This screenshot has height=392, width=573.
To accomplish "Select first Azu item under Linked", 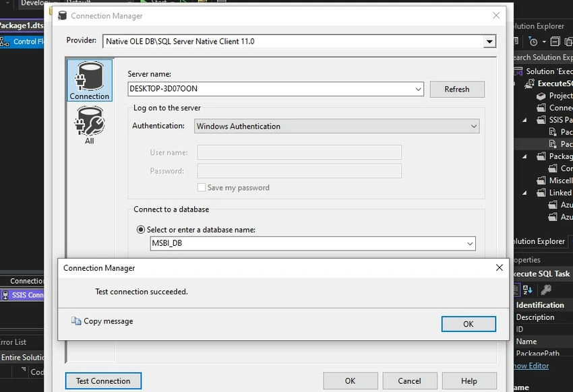I will 561,205.
